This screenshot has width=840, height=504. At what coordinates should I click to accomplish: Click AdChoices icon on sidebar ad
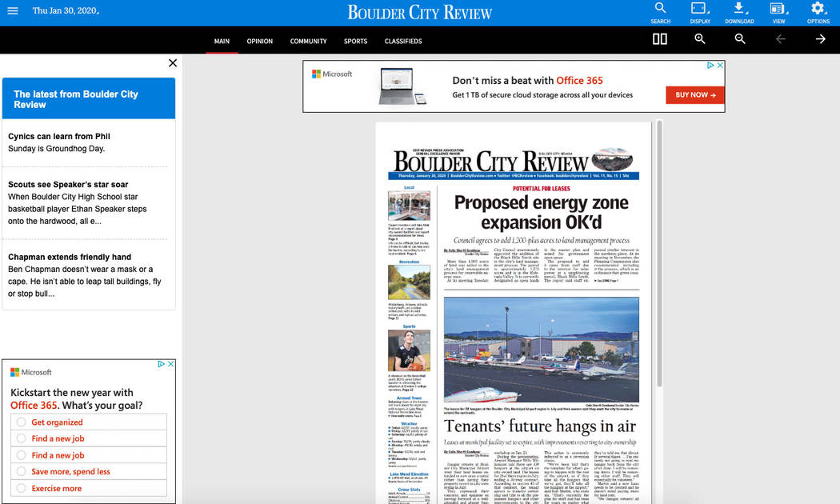(x=162, y=364)
